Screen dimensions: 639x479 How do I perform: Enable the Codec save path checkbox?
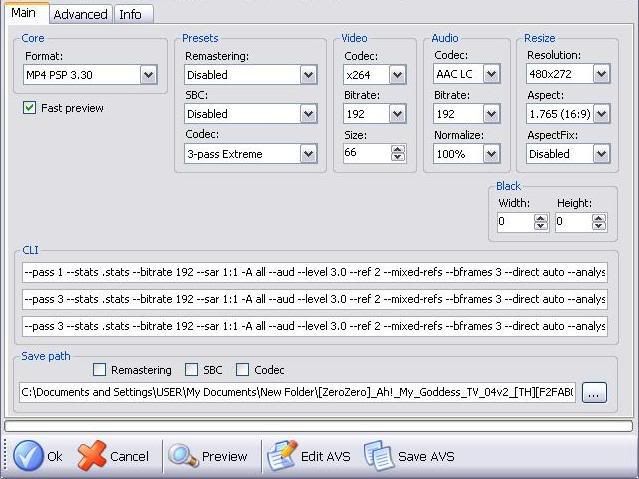242,370
